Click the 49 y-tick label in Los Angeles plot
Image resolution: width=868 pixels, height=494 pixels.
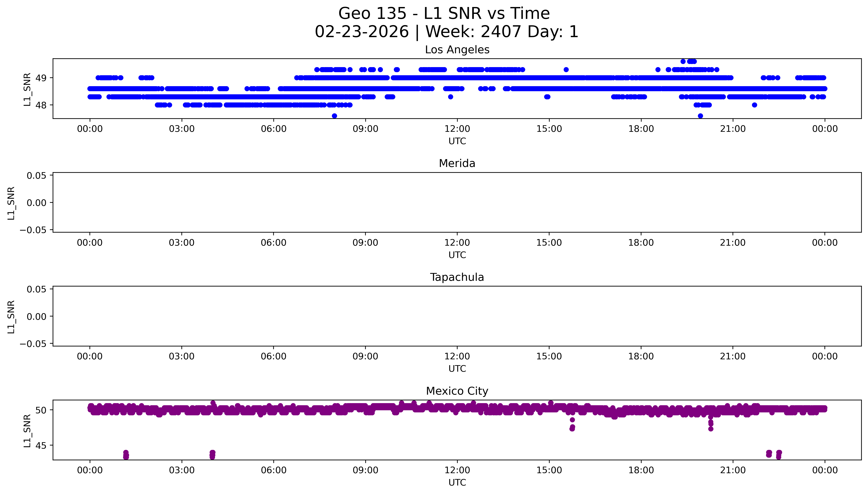point(41,78)
